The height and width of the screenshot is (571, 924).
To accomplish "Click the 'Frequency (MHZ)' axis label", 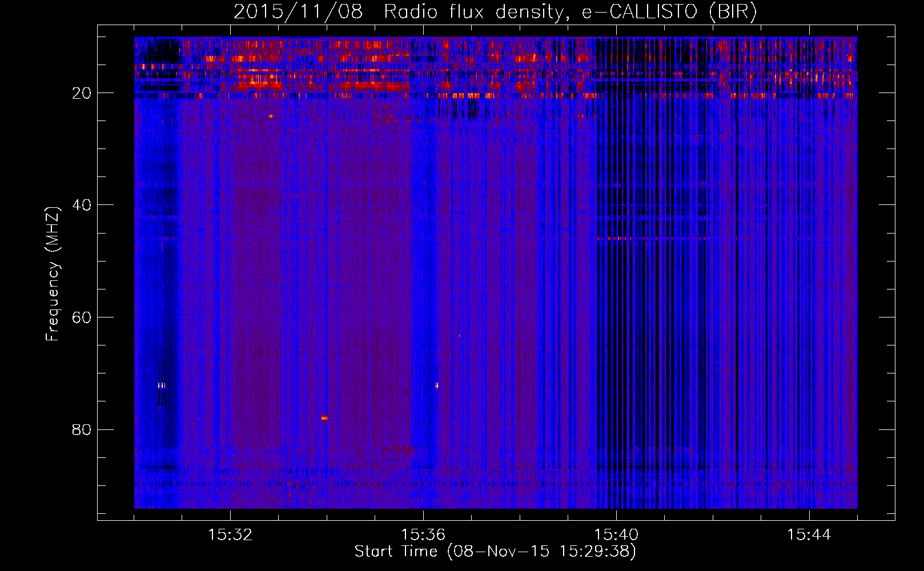I will (53, 274).
